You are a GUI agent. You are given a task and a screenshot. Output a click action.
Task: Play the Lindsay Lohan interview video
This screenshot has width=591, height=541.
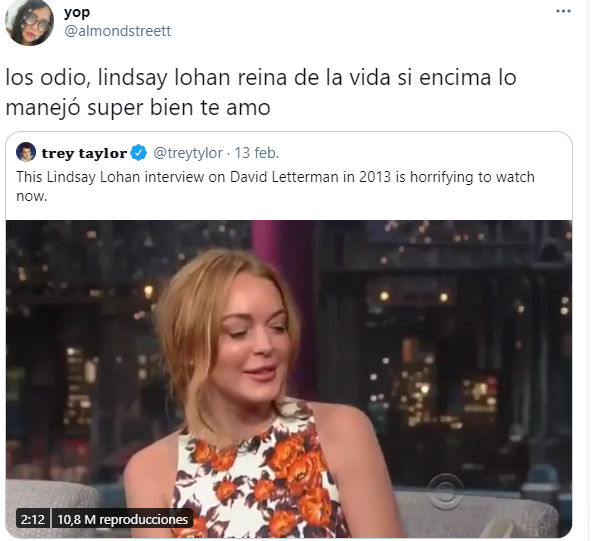(x=289, y=379)
